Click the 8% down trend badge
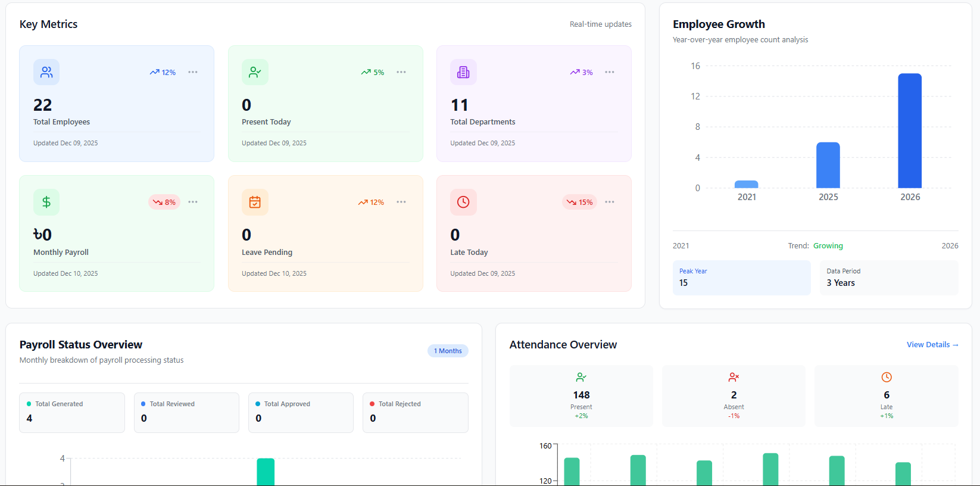Image resolution: width=980 pixels, height=486 pixels. coord(164,202)
